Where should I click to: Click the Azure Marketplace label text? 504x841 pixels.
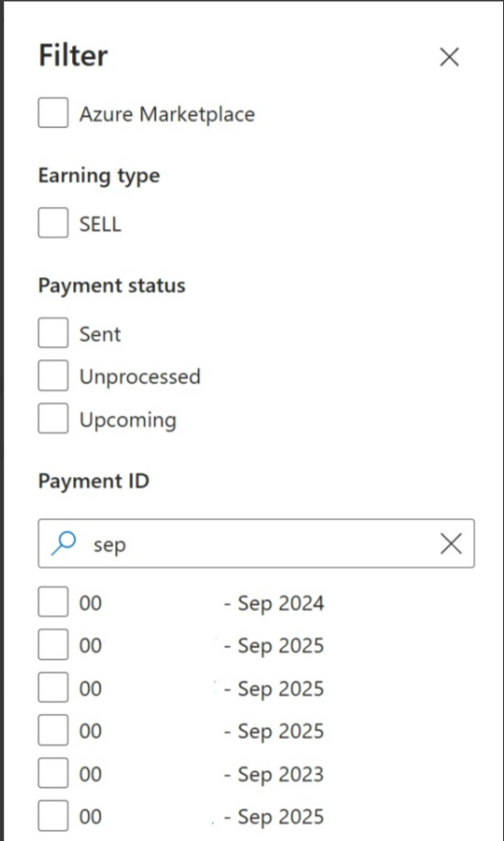pyautogui.click(x=166, y=114)
